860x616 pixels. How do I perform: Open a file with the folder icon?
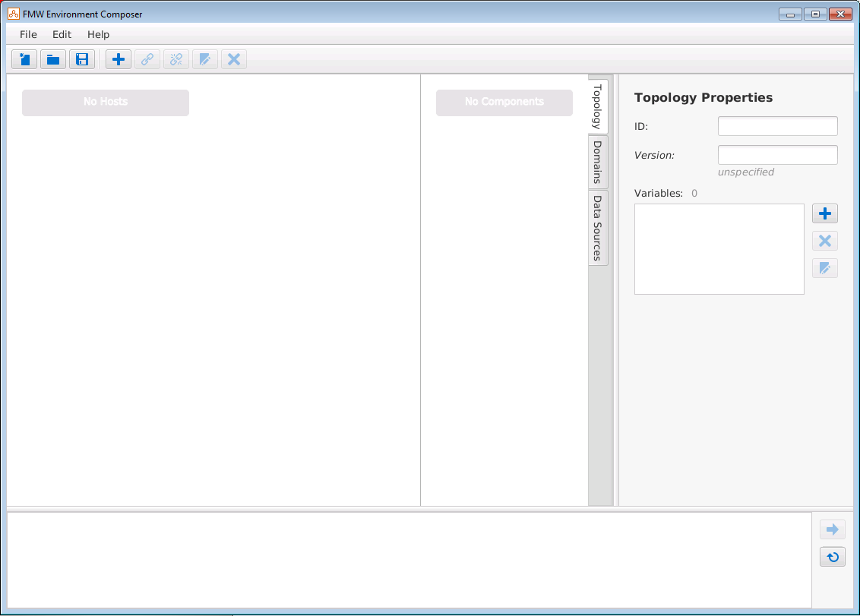[53, 59]
